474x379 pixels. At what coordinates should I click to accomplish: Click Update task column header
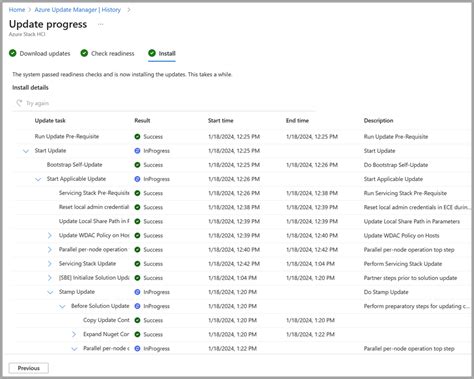50,120
